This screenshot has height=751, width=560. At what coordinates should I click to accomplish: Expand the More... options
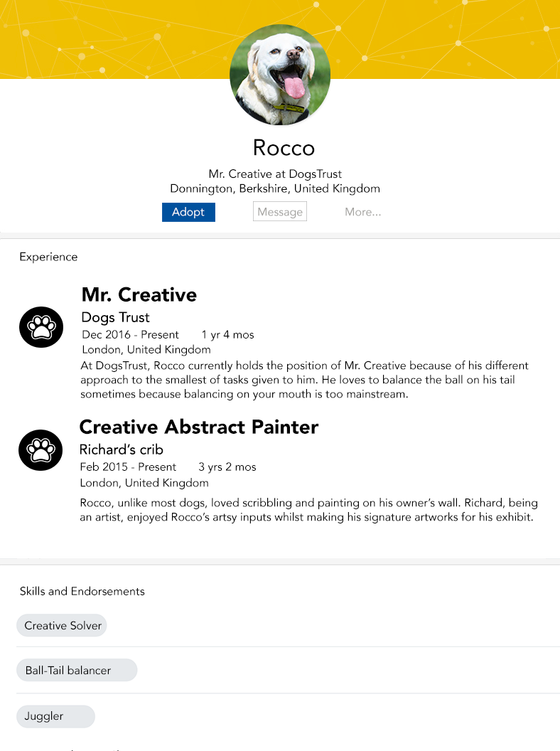coord(363,212)
